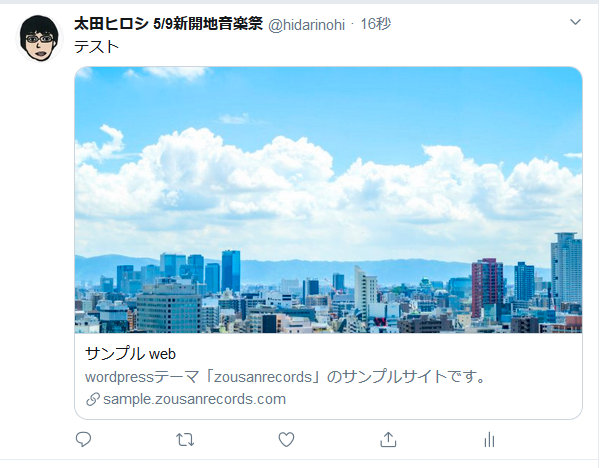Screen dimensions: 613x468
Task: Click the tall blue glass skyscraper in the photo
Action: click(x=231, y=271)
